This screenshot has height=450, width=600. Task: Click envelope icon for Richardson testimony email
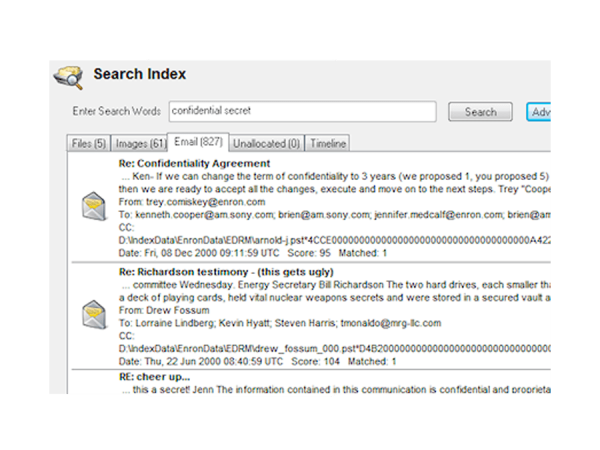coord(94,316)
